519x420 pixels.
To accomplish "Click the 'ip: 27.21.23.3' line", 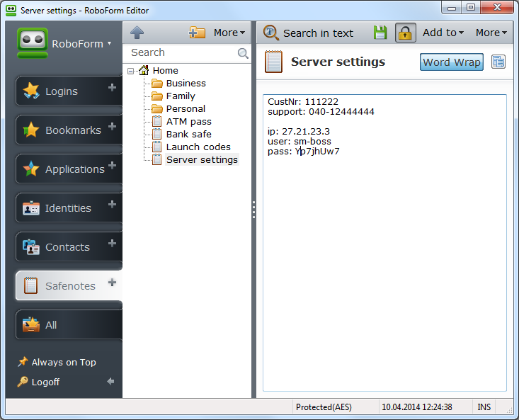I will (x=299, y=132).
